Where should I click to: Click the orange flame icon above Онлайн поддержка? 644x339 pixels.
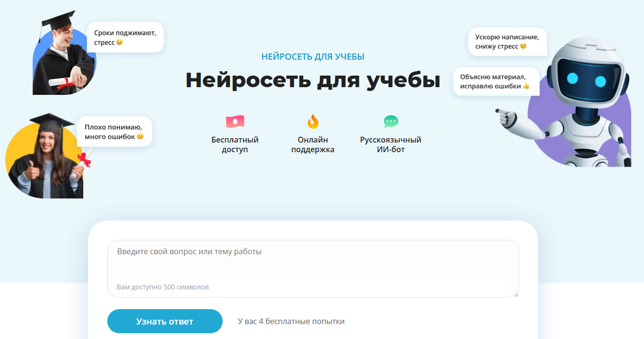pyautogui.click(x=313, y=121)
